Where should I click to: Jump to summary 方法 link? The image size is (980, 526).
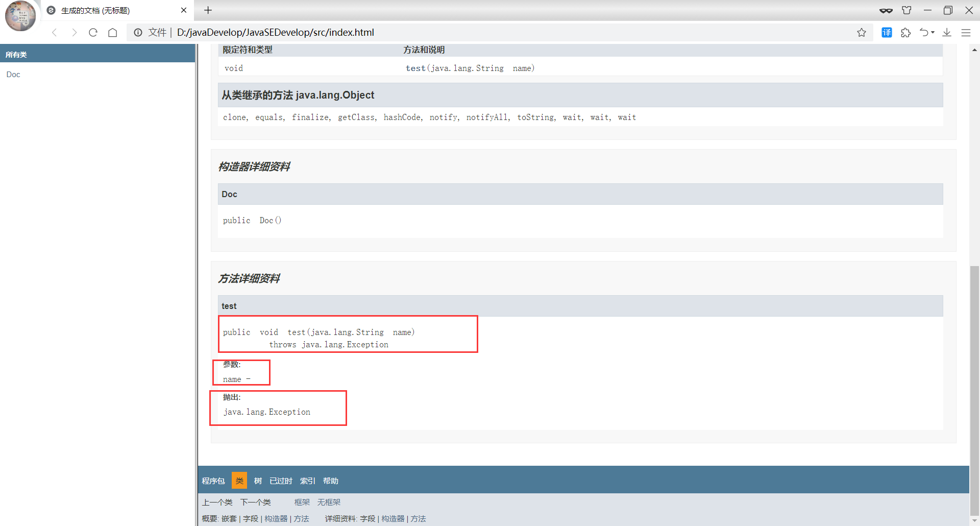point(301,519)
